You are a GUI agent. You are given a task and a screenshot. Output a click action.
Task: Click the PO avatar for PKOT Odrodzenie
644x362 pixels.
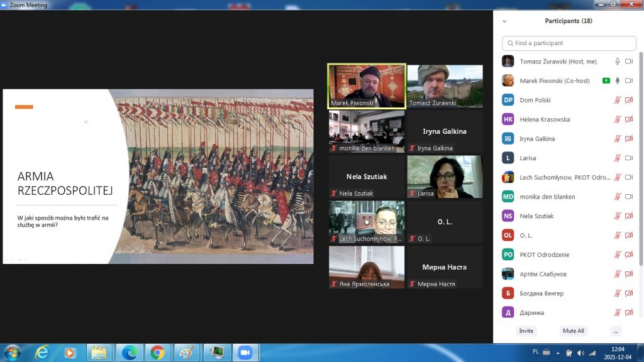508,255
